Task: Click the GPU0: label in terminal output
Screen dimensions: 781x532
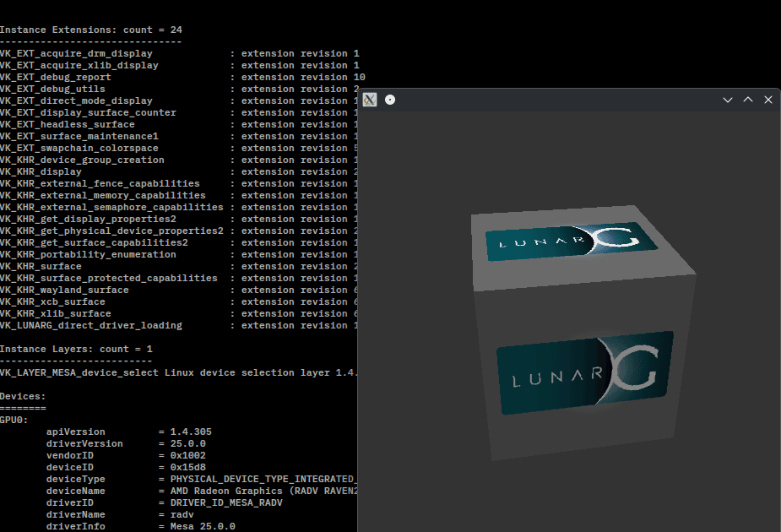Action: pyautogui.click(x=14, y=420)
